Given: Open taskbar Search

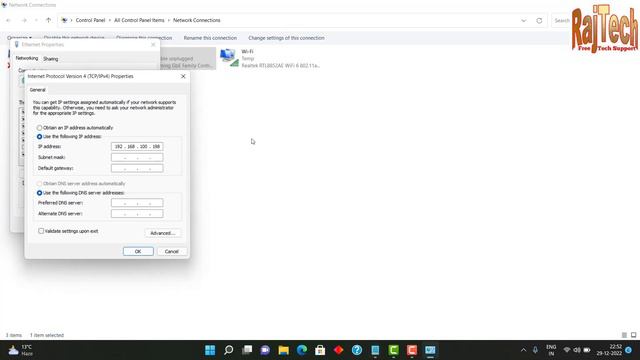Looking at the screenshot, I should pos(229,350).
